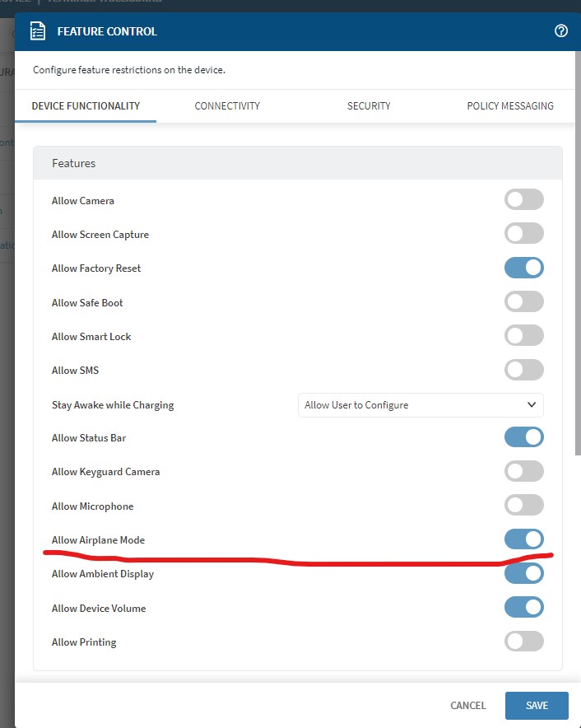Image resolution: width=581 pixels, height=728 pixels.
Task: Click the Save button
Action: coord(537,706)
